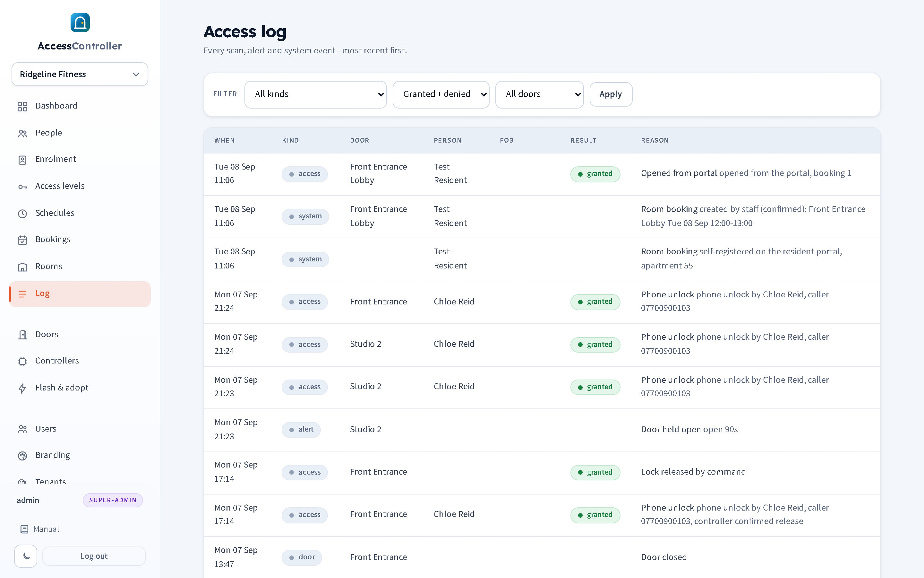Screen dimensions: 924x578
Task: Open Branding settings
Action: click(x=80, y=455)
